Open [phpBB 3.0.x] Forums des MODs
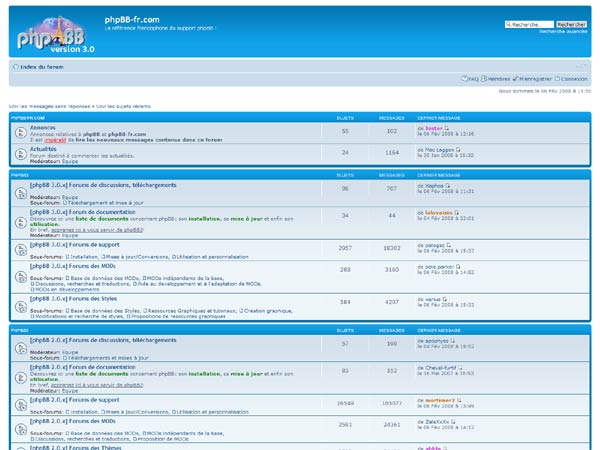This screenshot has width=600, height=450. (x=73, y=266)
